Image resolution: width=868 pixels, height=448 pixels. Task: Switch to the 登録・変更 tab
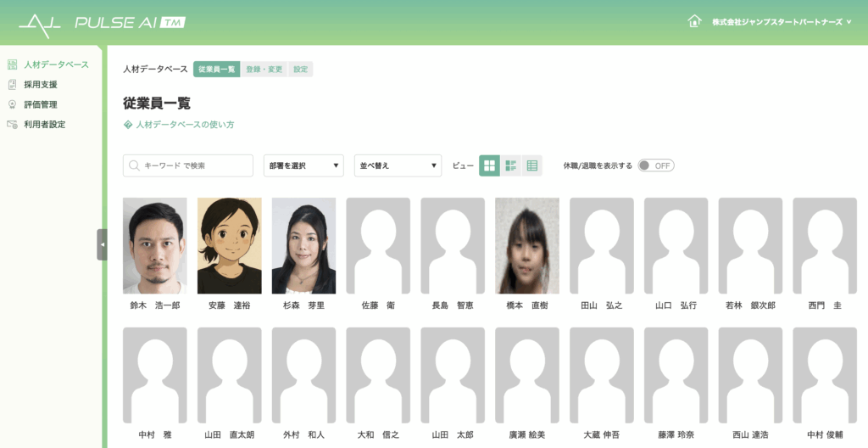264,70
